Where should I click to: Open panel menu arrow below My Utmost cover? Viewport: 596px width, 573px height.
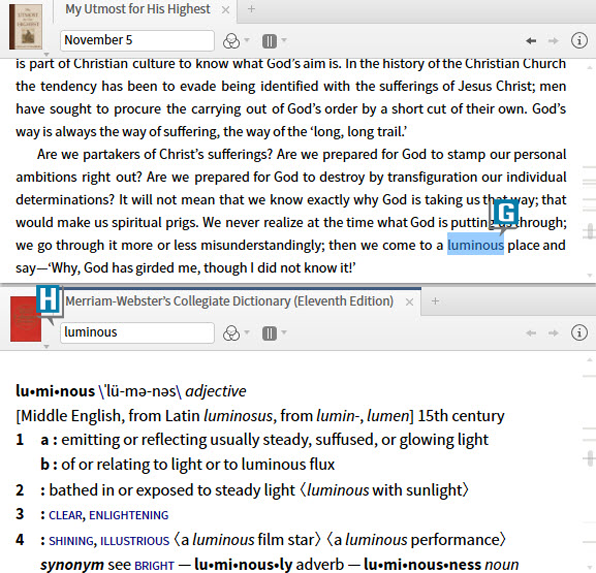point(46,54)
